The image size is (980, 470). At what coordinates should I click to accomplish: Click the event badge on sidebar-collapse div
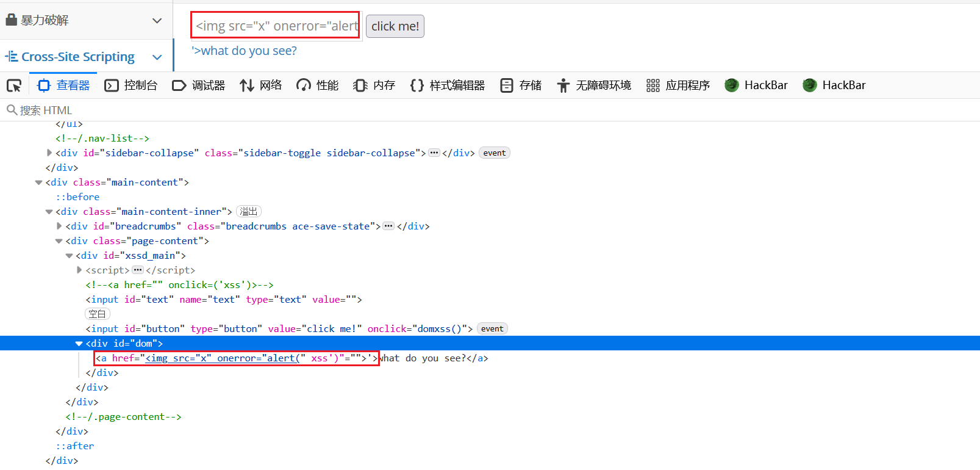click(x=495, y=153)
